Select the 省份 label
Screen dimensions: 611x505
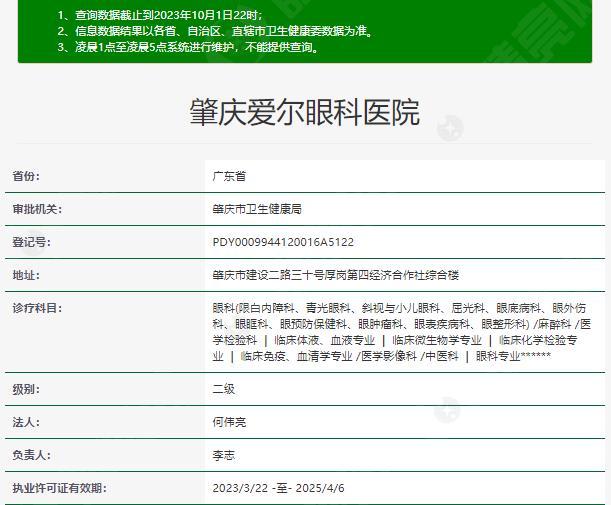click(26, 176)
